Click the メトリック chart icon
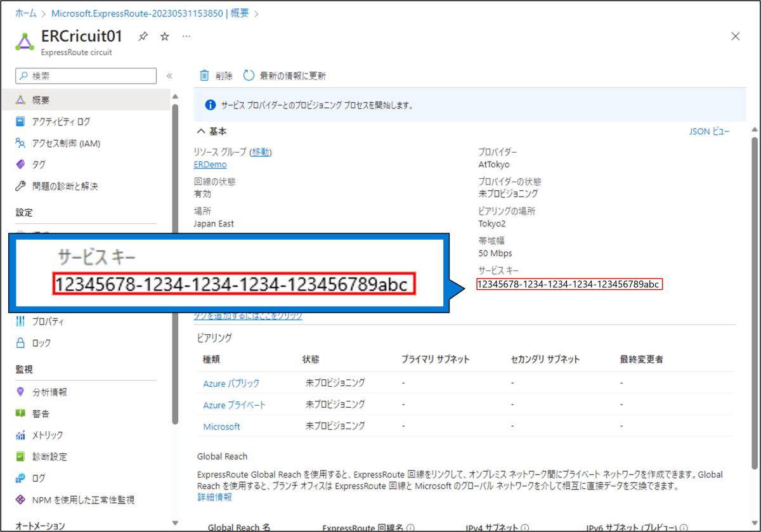The width and height of the screenshot is (761, 532). click(20, 435)
